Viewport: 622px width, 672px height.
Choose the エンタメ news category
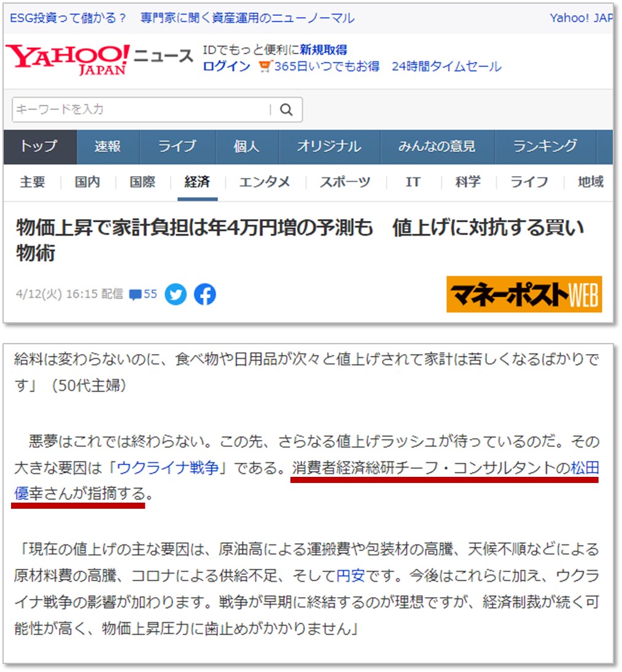pyautogui.click(x=265, y=182)
